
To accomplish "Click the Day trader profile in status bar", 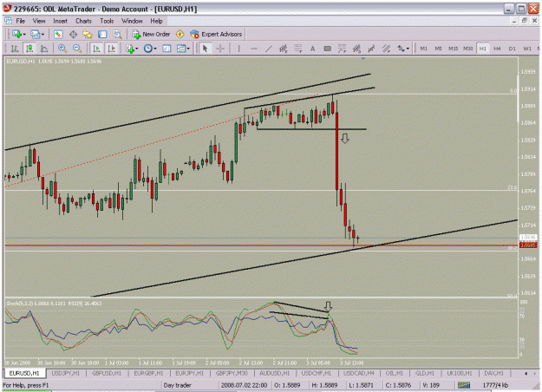I will (x=177, y=385).
